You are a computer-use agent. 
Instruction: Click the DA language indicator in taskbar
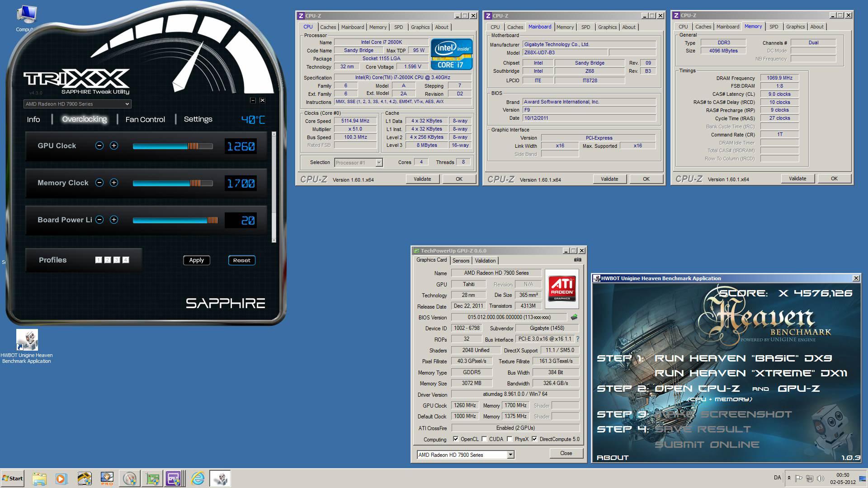click(x=777, y=478)
